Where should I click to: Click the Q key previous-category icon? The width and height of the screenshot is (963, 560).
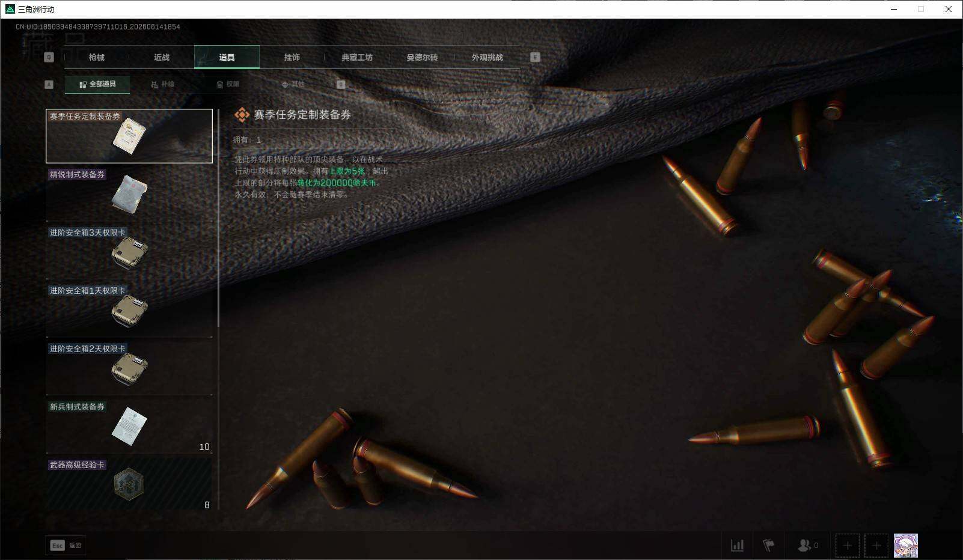[49, 57]
